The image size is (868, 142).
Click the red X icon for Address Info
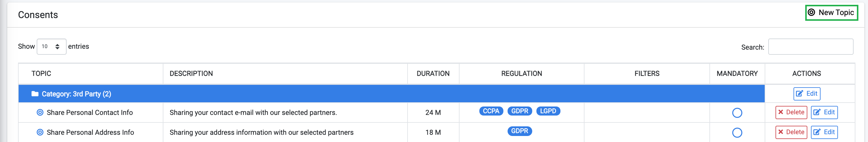(781, 132)
